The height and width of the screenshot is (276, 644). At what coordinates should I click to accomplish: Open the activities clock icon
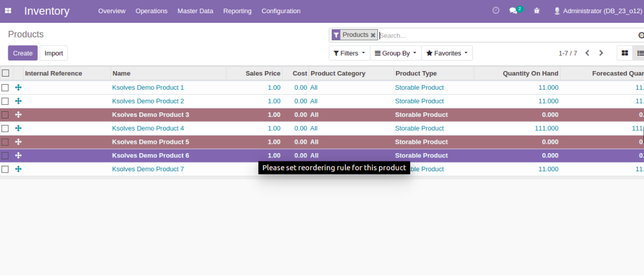496,10
